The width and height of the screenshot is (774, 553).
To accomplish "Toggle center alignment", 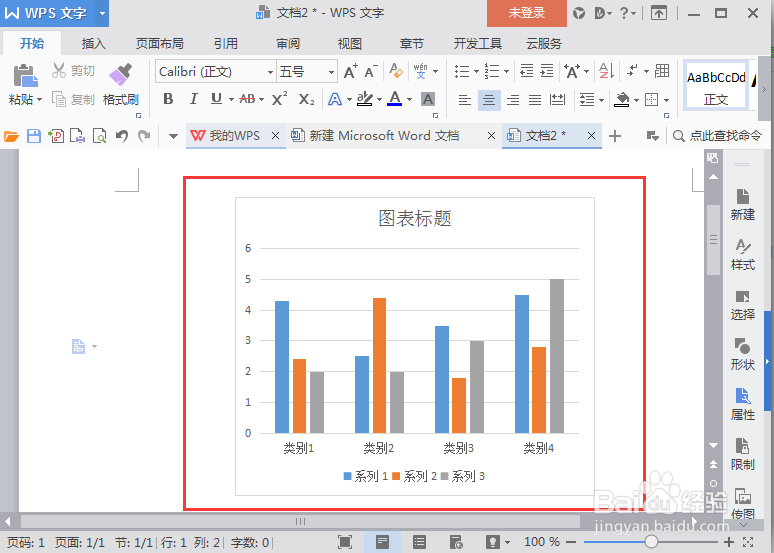I will point(489,100).
